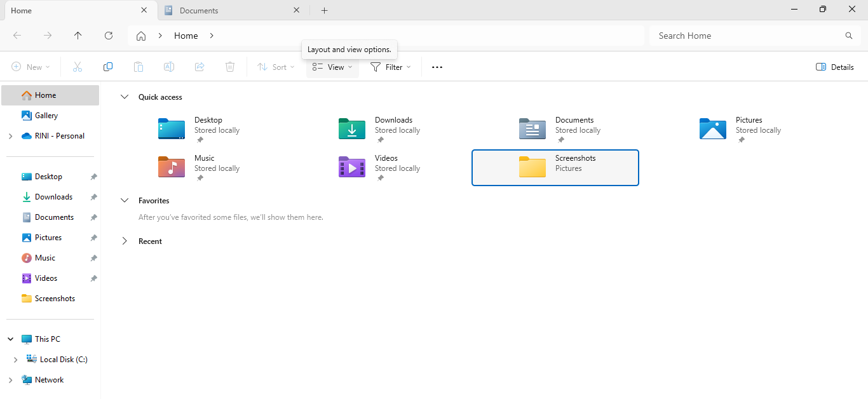Expand Local Disk (C:) tree node
This screenshot has height=399, width=868.
(15, 360)
